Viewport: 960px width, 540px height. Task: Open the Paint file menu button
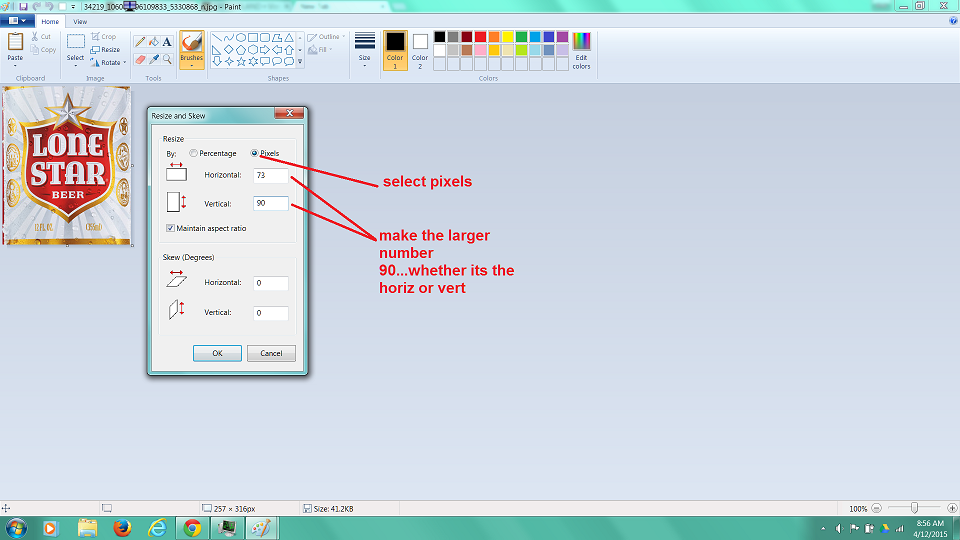(x=17, y=21)
